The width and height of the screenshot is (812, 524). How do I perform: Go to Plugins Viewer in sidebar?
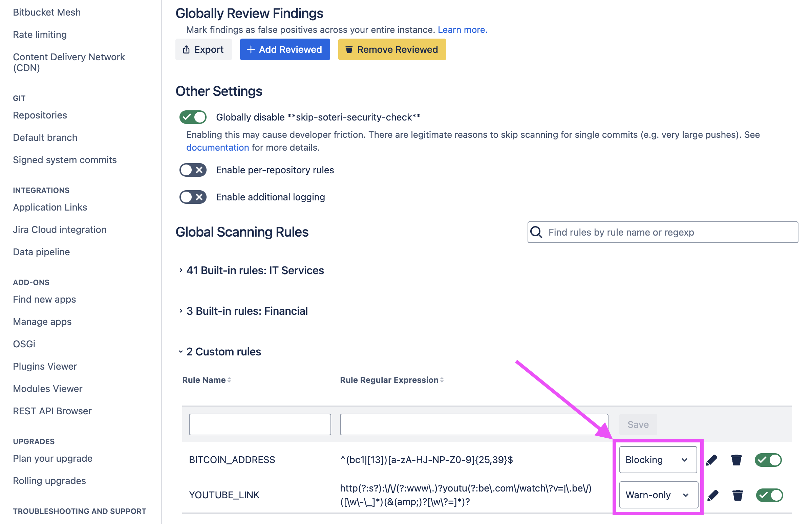click(x=45, y=367)
